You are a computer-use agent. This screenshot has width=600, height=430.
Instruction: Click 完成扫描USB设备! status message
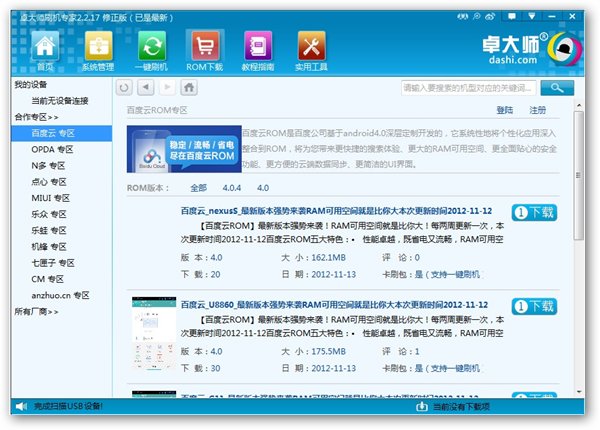[68, 406]
